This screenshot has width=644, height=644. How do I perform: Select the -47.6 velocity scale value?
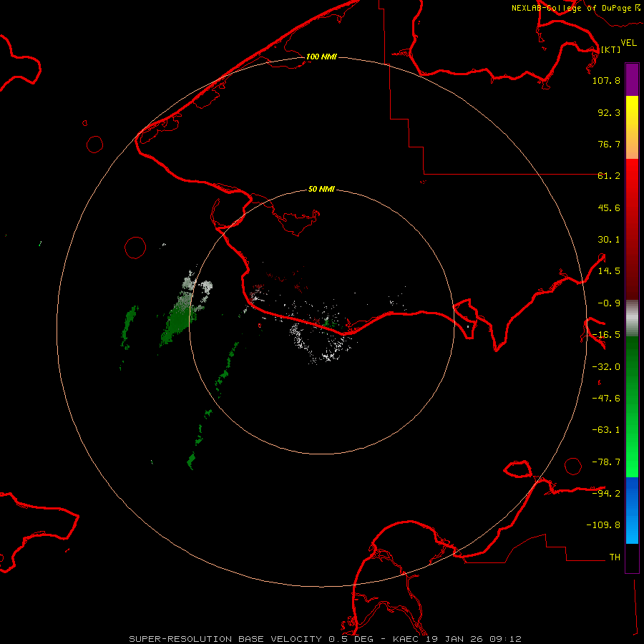pos(606,399)
